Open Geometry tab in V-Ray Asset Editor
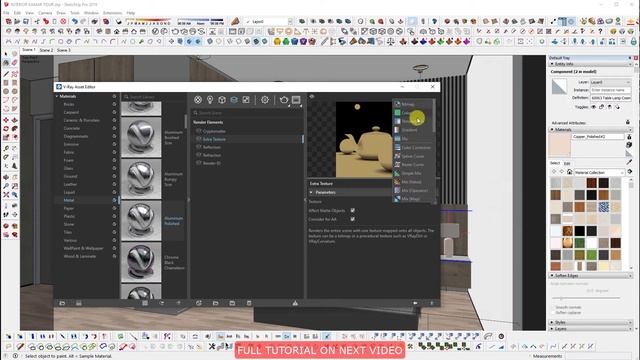The height and width of the screenshot is (360, 640). coord(222,100)
